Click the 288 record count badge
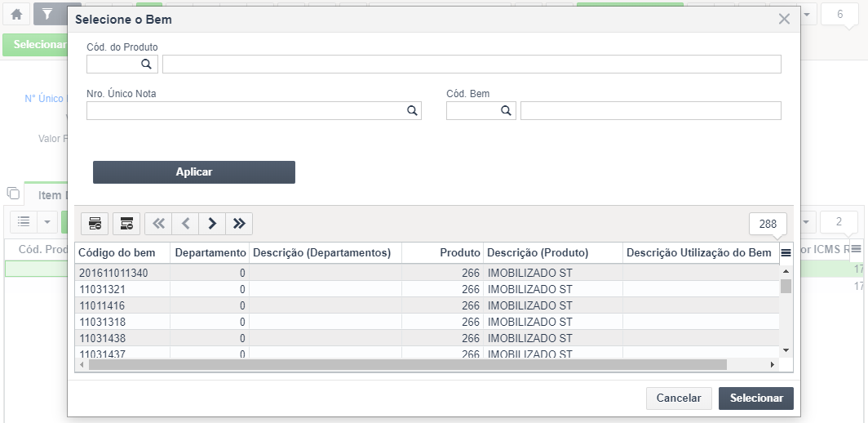This screenshot has width=868, height=423. click(x=768, y=224)
